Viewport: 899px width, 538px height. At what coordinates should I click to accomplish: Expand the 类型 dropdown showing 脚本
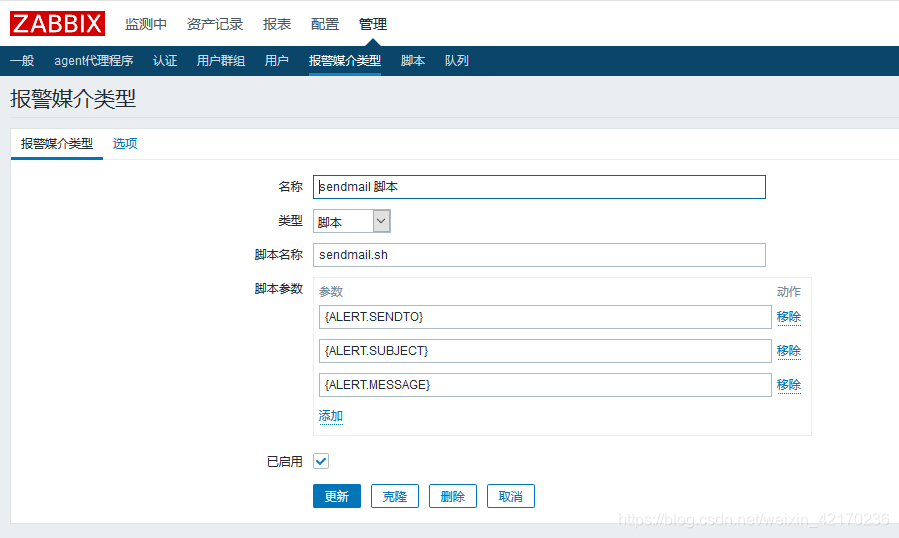coord(351,221)
